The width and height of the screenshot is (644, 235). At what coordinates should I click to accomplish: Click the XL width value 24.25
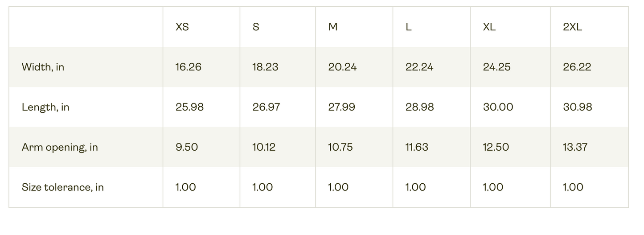coord(497,67)
